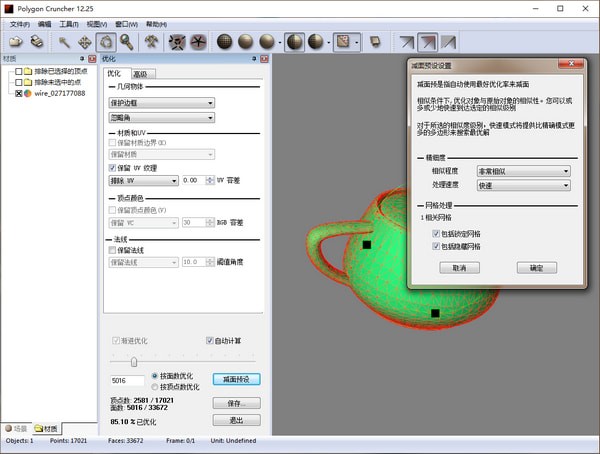600x454 pixels.
Task: Click the open file folder toolbar icon
Action: [x=16, y=42]
